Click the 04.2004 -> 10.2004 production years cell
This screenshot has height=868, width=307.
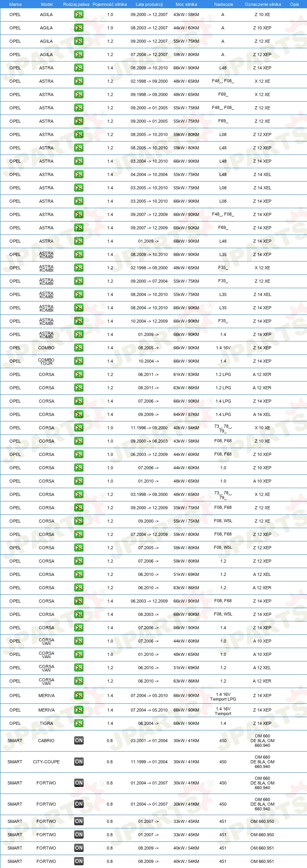click(149, 174)
